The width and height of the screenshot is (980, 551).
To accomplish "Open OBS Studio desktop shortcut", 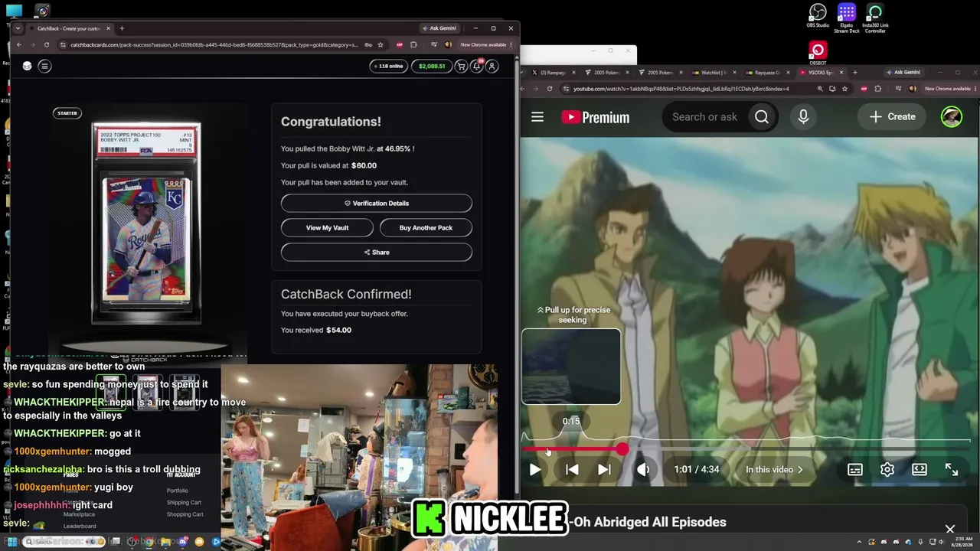I will [818, 17].
